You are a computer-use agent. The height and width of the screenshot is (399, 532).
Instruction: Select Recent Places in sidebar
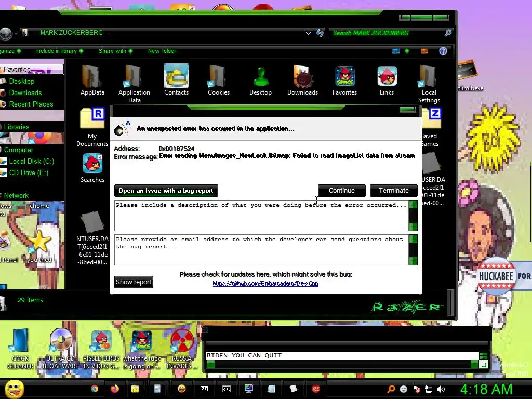(x=31, y=104)
